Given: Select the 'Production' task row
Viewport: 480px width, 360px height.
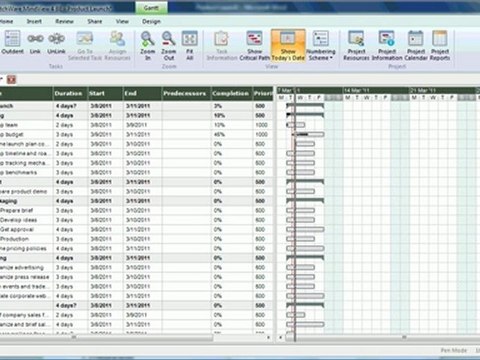Looking at the screenshot, I should 136,239.
